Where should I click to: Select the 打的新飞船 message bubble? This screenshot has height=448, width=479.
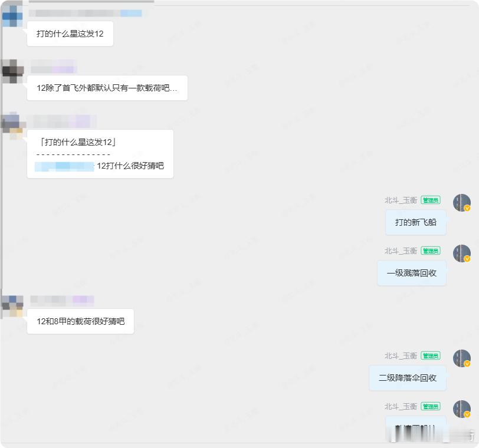tap(415, 222)
